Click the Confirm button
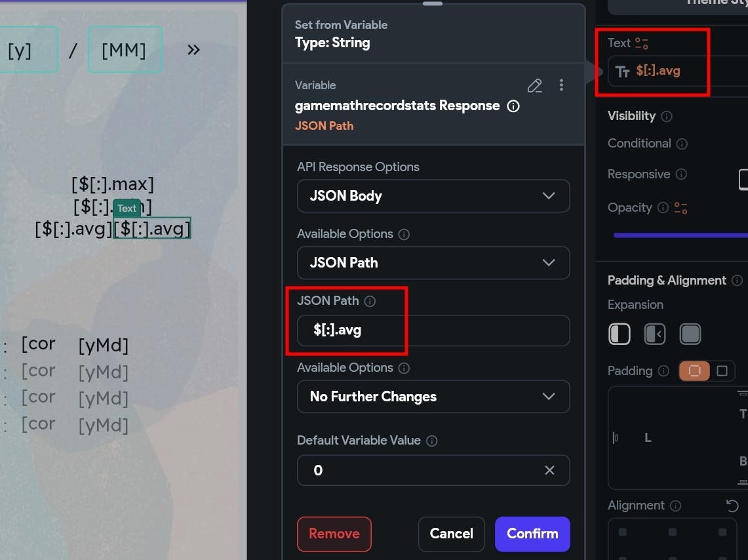 click(532, 534)
